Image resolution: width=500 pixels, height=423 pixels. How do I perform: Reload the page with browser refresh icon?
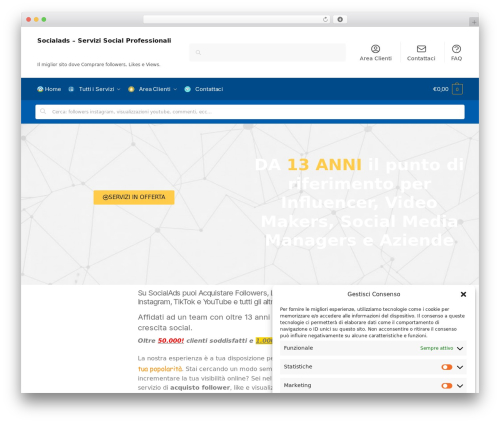325,19
